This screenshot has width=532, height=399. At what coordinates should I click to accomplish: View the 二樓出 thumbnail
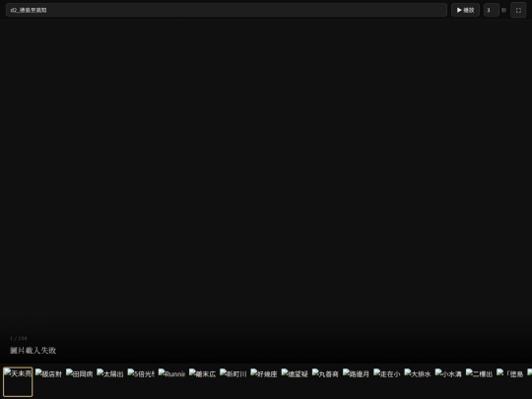click(480, 381)
